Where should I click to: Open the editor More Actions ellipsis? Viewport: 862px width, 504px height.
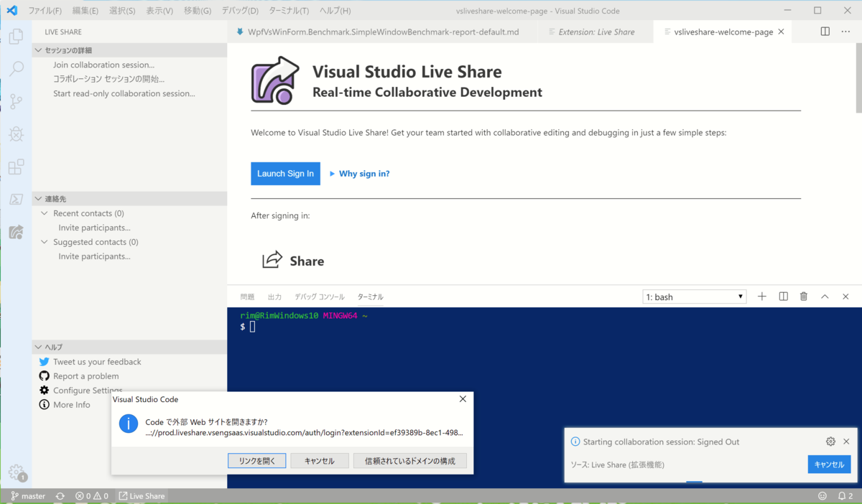[845, 32]
